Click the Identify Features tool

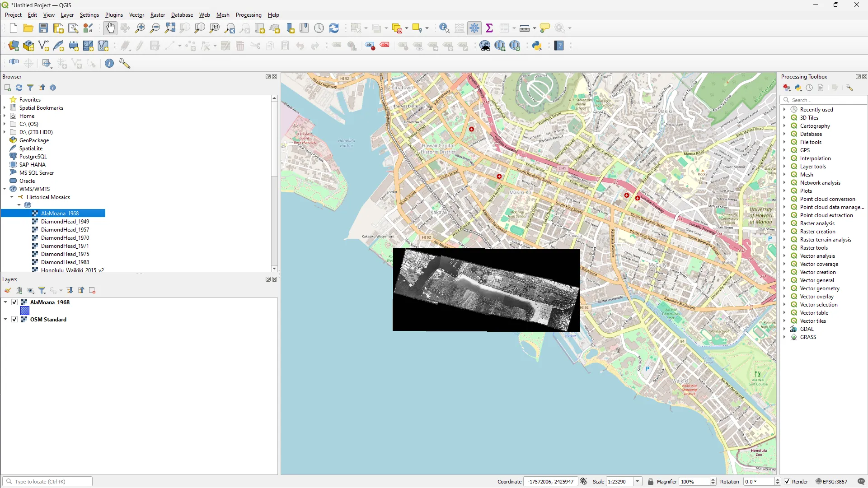click(x=444, y=28)
